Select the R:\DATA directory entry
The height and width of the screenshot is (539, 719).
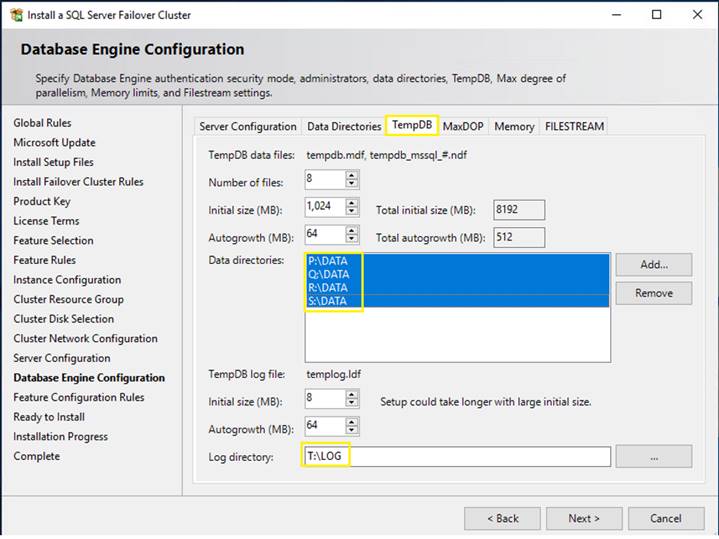457,288
